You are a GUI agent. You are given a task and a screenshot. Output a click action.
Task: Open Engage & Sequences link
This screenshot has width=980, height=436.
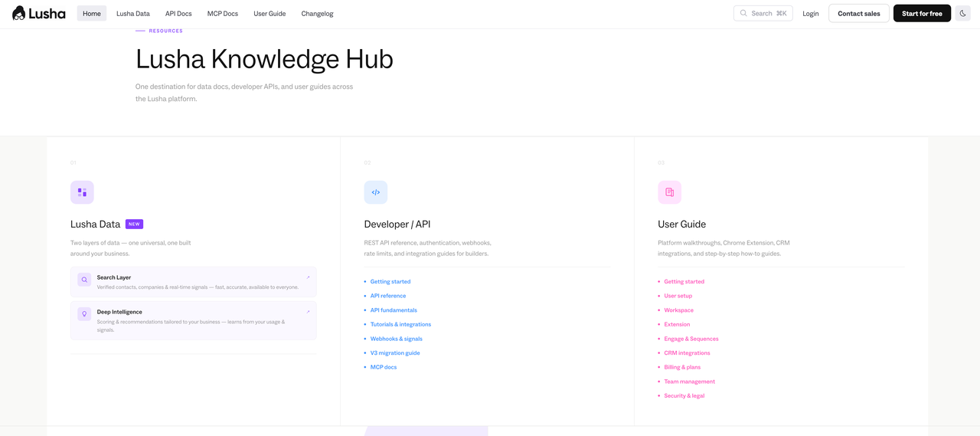(x=691, y=339)
